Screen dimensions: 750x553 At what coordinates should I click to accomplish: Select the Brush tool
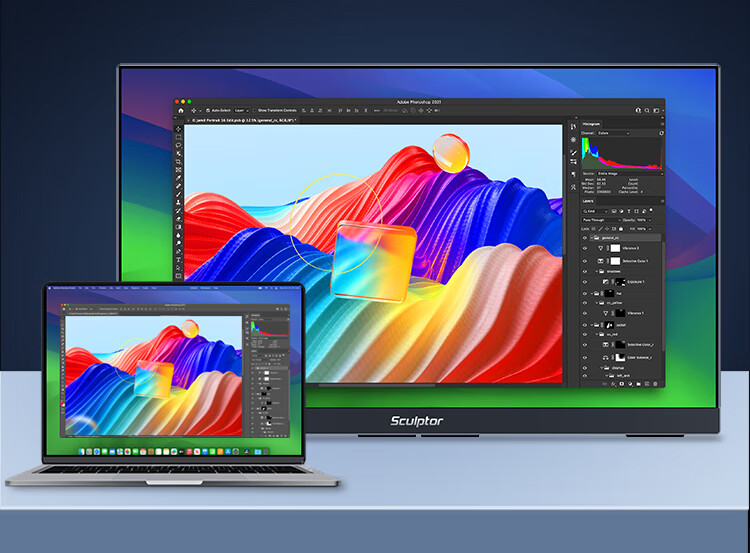point(179,193)
